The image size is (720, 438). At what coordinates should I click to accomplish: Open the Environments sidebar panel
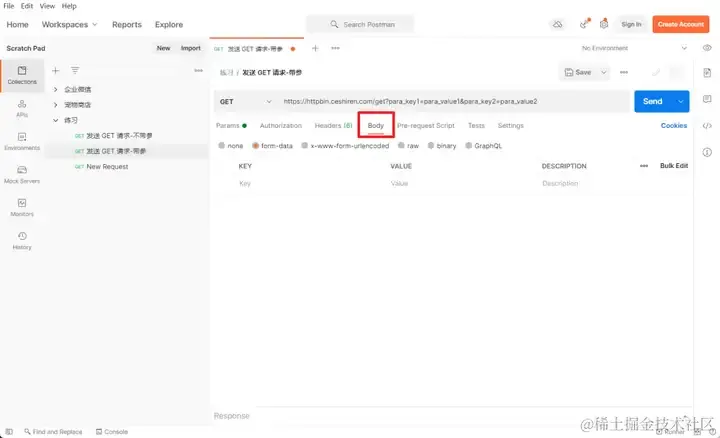(22, 141)
